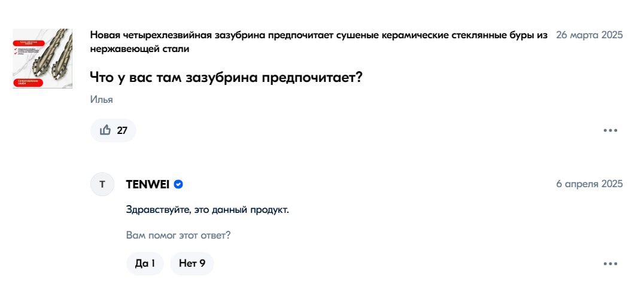Viewport: 644px width, 296px height.
Task: Click the answer date '6 апреля 2025'
Action: (589, 184)
